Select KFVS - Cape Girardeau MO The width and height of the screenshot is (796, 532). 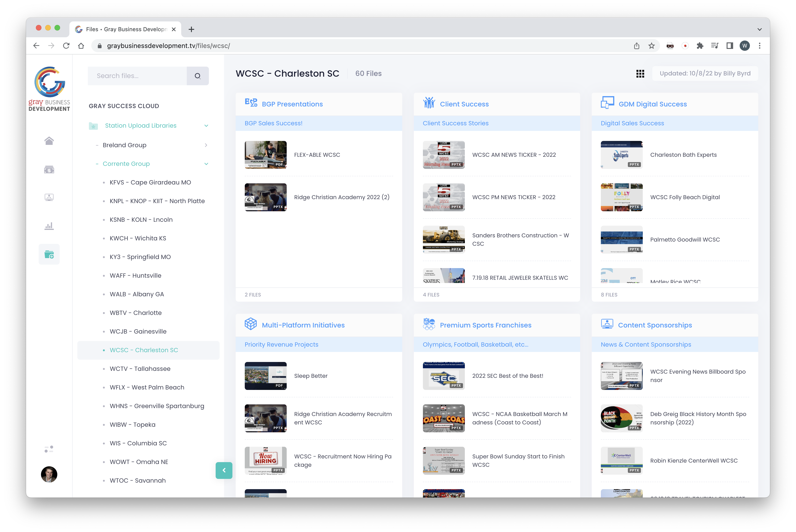(x=150, y=183)
